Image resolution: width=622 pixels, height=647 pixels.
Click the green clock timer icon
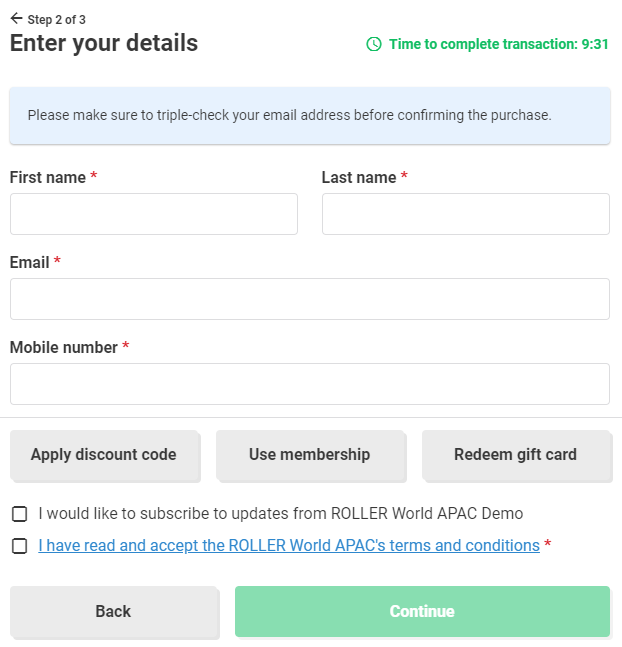pos(374,44)
